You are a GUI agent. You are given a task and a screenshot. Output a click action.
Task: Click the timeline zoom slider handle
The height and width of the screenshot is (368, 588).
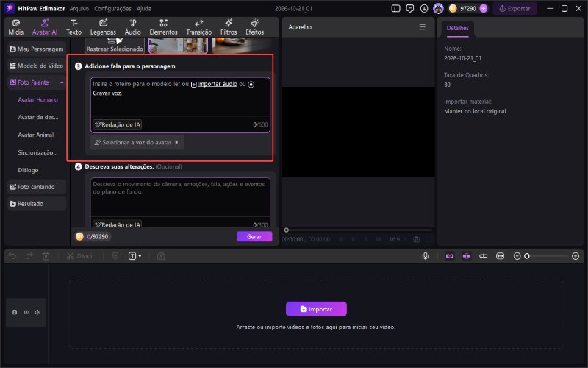tap(527, 256)
